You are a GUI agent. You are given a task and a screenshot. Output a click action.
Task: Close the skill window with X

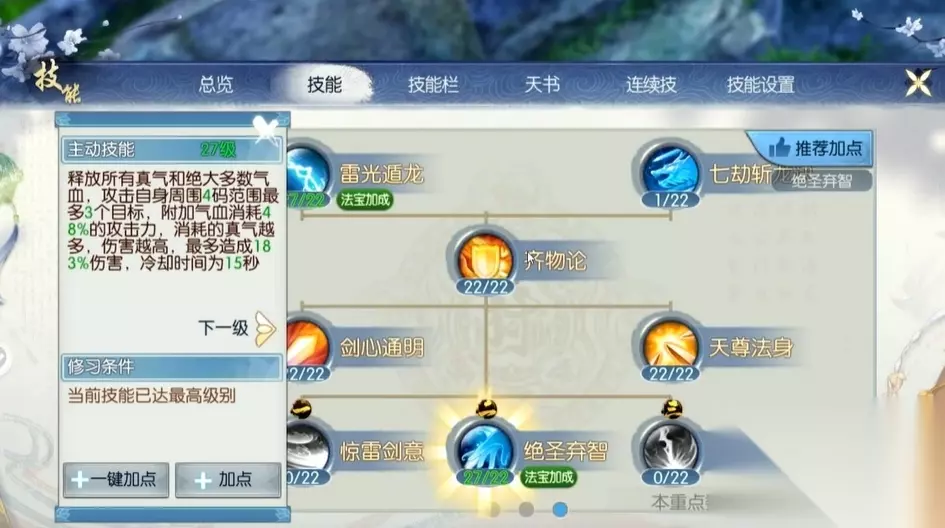coord(918,83)
